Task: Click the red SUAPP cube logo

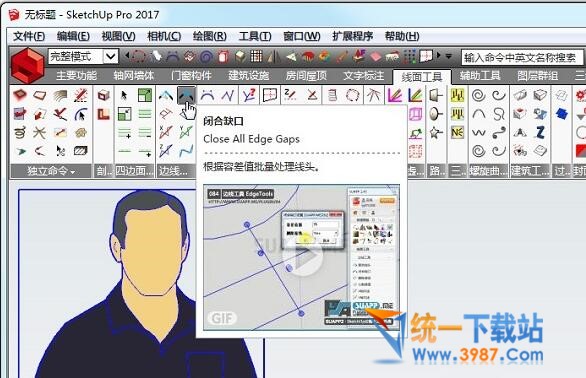Action: [27, 66]
